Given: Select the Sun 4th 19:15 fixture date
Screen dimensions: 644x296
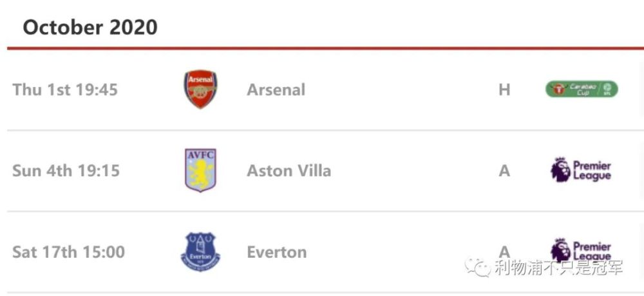Looking at the screenshot, I should 66,171.
